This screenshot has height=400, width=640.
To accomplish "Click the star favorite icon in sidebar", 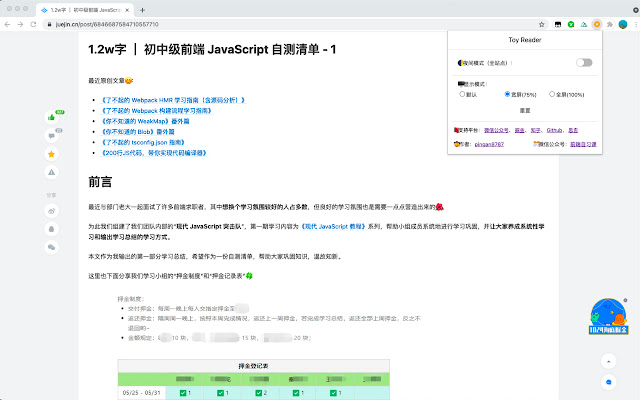I will click(51, 155).
